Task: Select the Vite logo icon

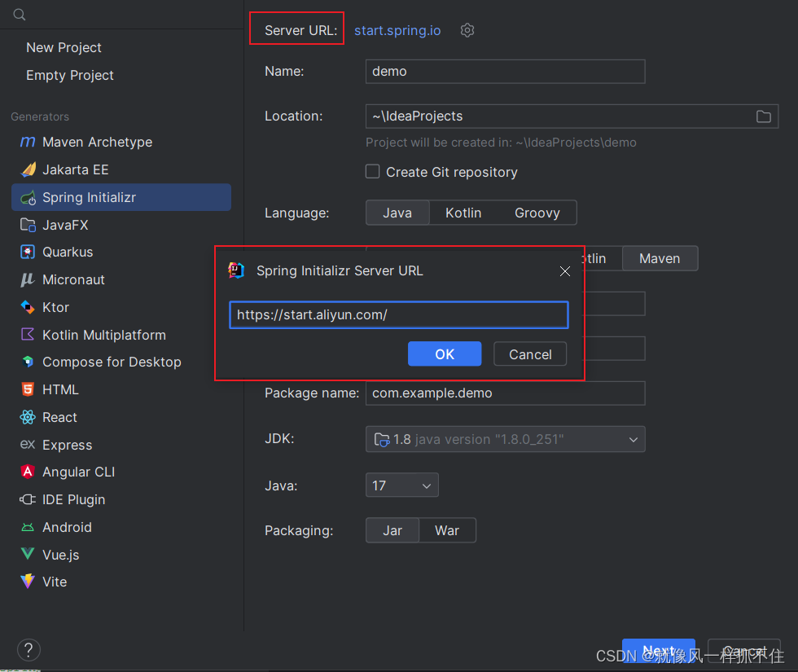Action: [28, 582]
